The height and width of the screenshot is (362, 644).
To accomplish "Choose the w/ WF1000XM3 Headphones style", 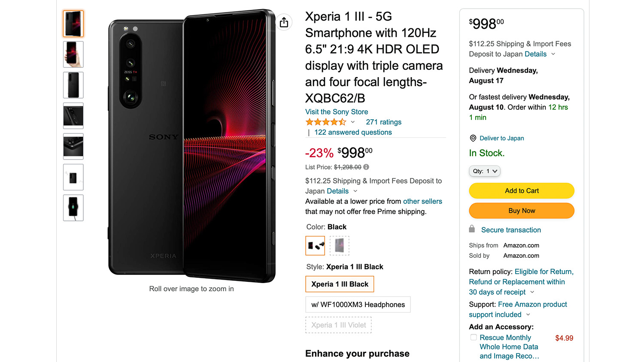I will pyautogui.click(x=358, y=305).
